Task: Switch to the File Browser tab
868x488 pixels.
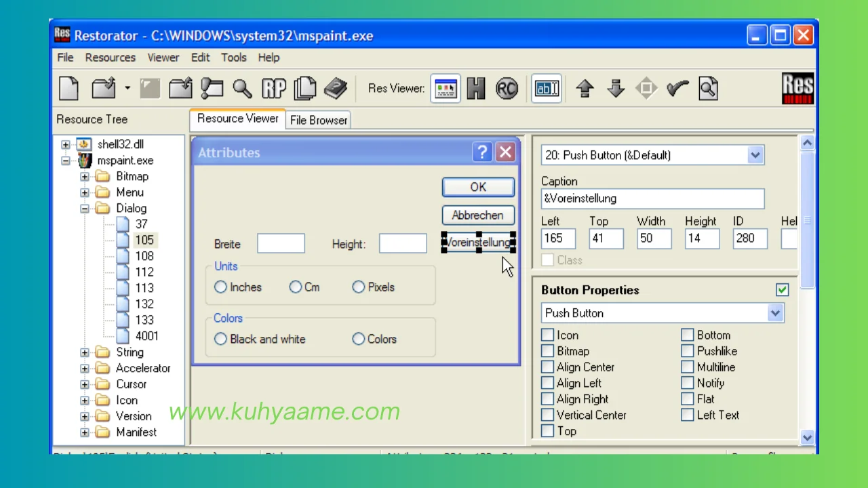Action: [319, 120]
